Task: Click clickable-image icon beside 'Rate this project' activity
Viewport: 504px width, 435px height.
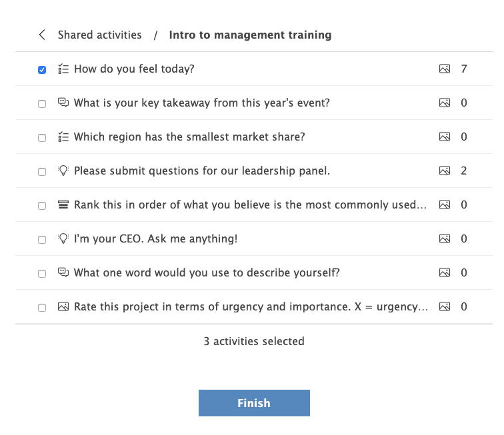Action: [63, 306]
